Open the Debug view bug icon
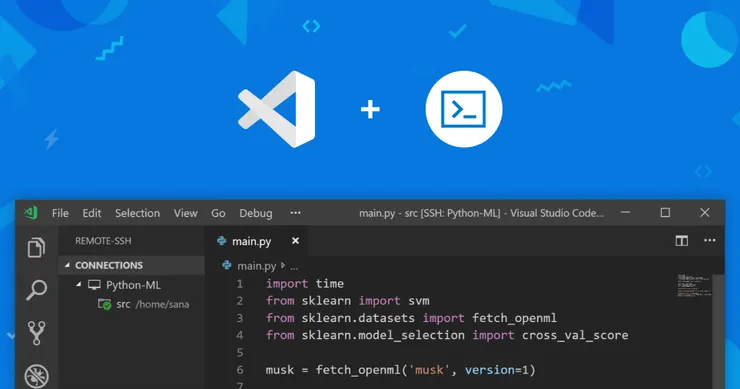 (x=36, y=376)
